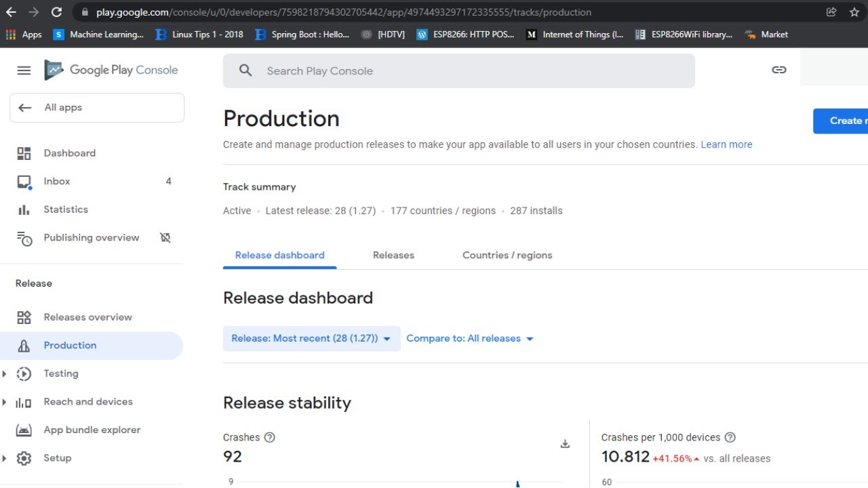Select the Release dashboard tab
Viewport: 868px width, 488px height.
coord(279,256)
